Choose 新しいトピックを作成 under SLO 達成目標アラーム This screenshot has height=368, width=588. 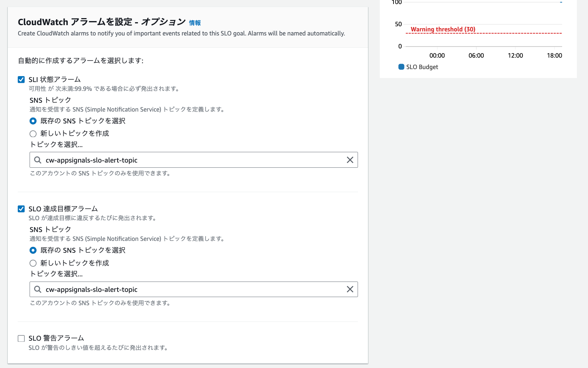(x=33, y=263)
